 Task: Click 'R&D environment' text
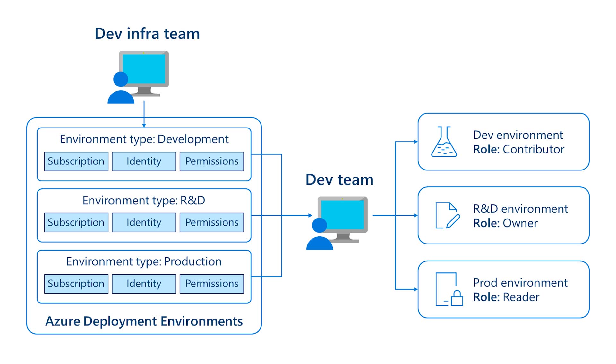pyautogui.click(x=520, y=209)
